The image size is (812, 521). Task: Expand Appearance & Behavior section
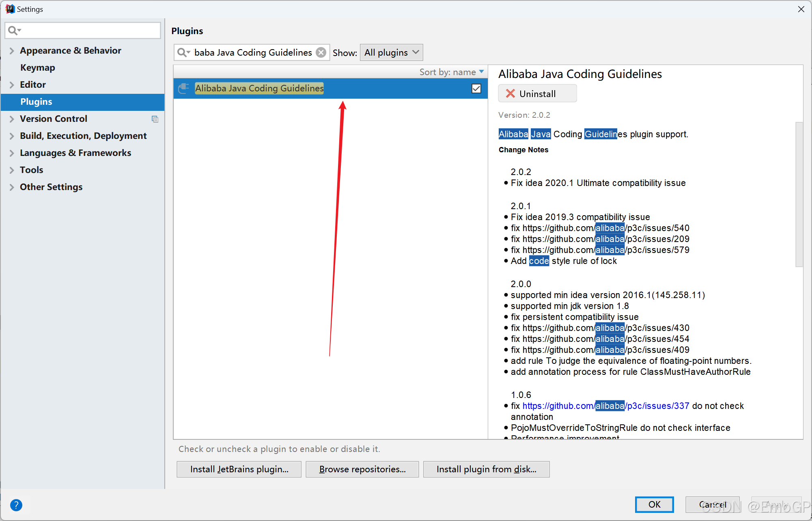tap(12, 51)
